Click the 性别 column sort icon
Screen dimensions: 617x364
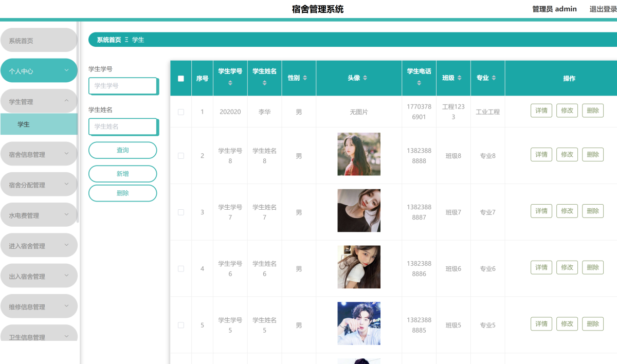click(x=305, y=78)
